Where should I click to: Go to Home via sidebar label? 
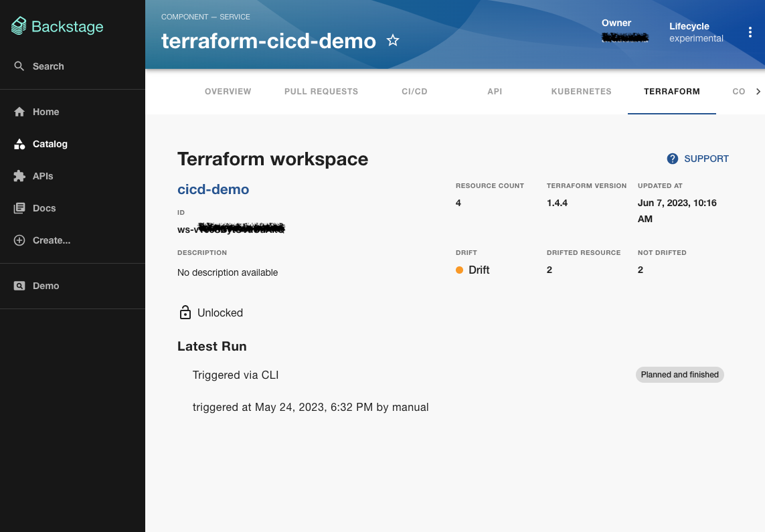(x=46, y=112)
